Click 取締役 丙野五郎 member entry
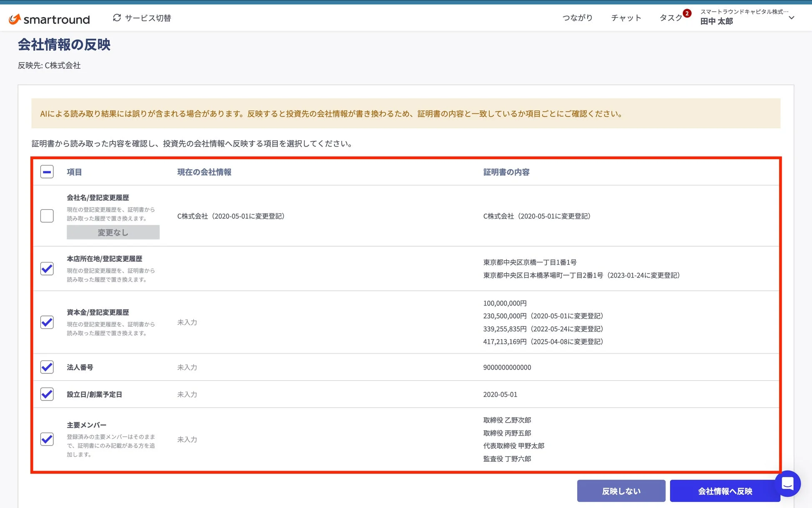 507,433
